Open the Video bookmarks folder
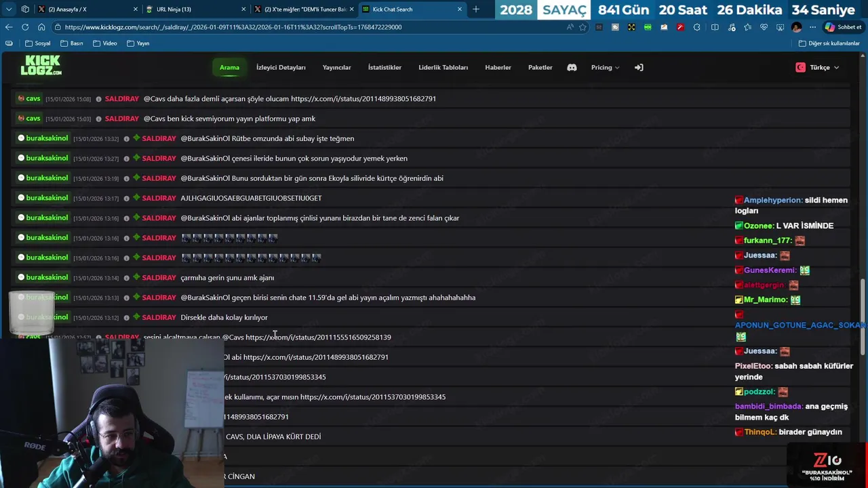Image resolution: width=868 pixels, height=488 pixels. pos(105,43)
